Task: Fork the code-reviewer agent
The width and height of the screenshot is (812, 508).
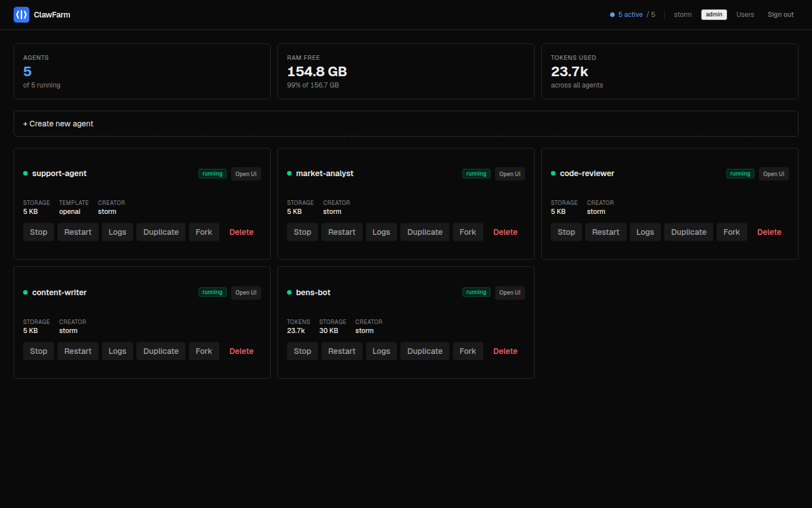Action: click(731, 232)
